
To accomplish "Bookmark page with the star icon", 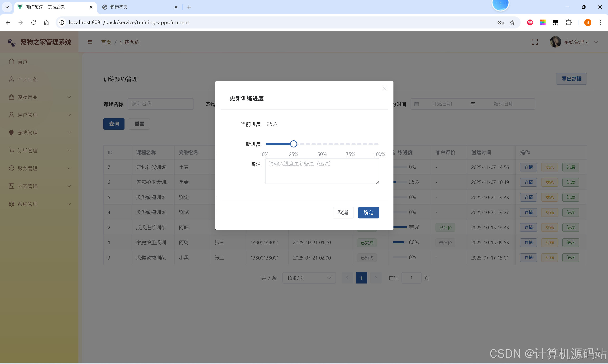I will [512, 23].
